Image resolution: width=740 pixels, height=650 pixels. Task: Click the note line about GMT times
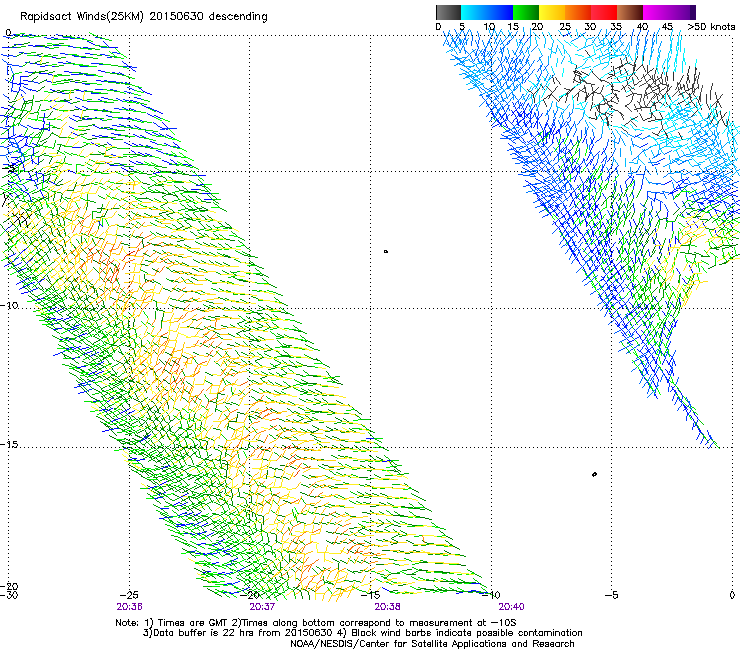316,623
